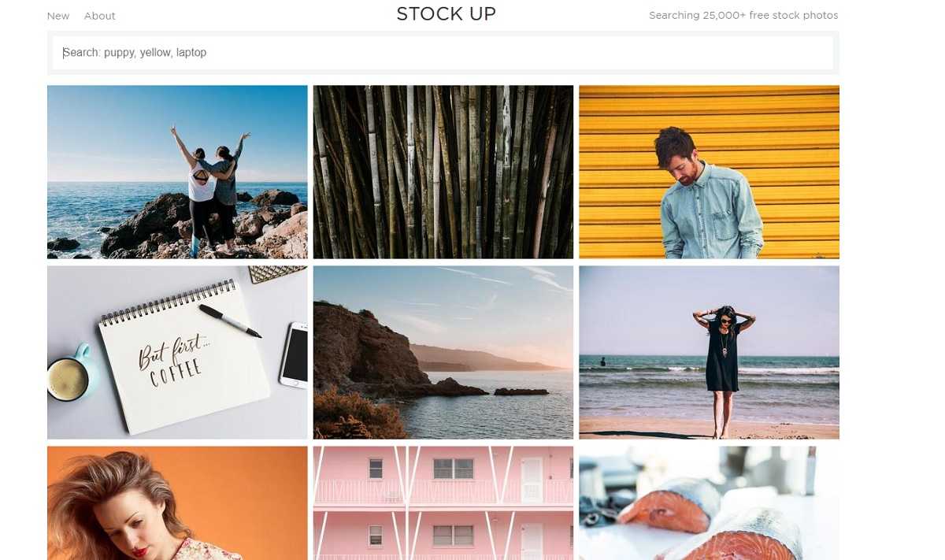Image resolution: width=945 pixels, height=560 pixels.
Task: Focus the photo search field
Action: coord(443,53)
